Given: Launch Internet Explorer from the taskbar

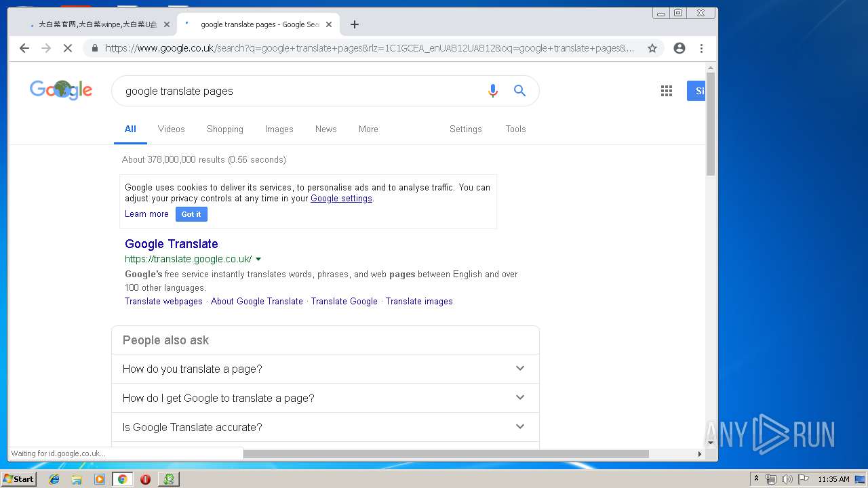Looking at the screenshot, I should 54,479.
